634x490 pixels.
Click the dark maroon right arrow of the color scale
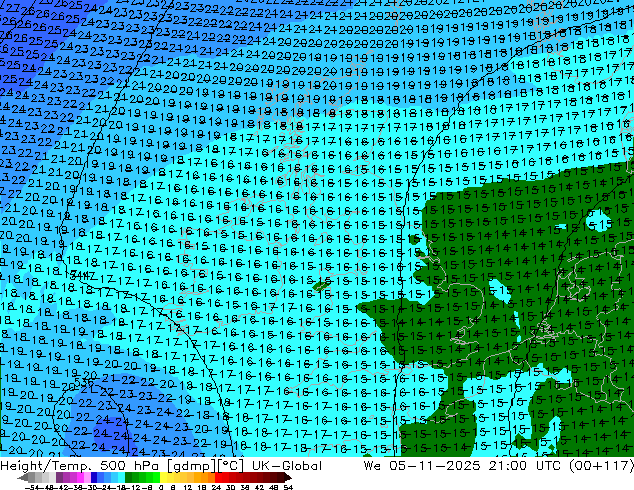tap(288, 478)
